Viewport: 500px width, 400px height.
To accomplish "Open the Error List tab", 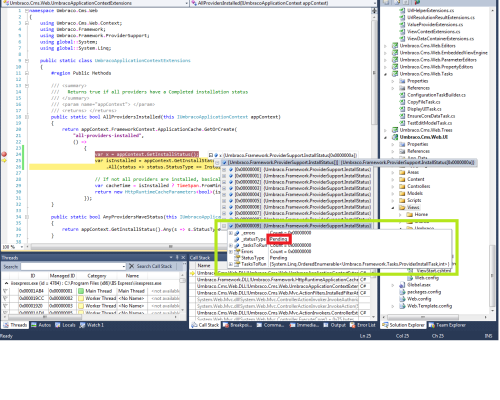I will pos(362,325).
